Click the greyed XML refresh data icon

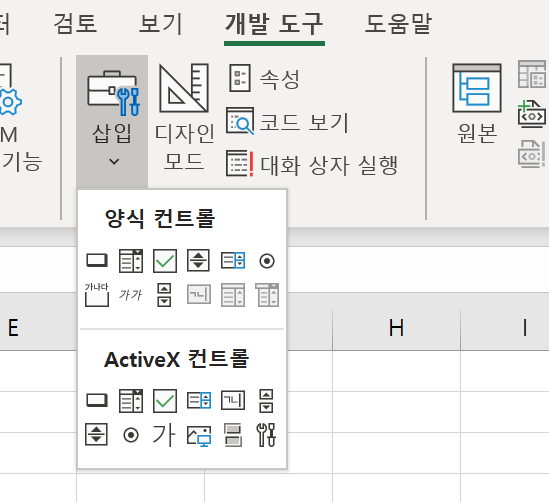point(531,154)
